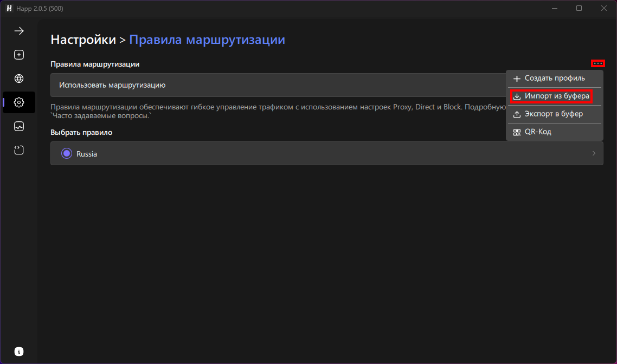Select Экспорт в буфер menu entry
Screen dimensions: 617x364
[x=554, y=114]
